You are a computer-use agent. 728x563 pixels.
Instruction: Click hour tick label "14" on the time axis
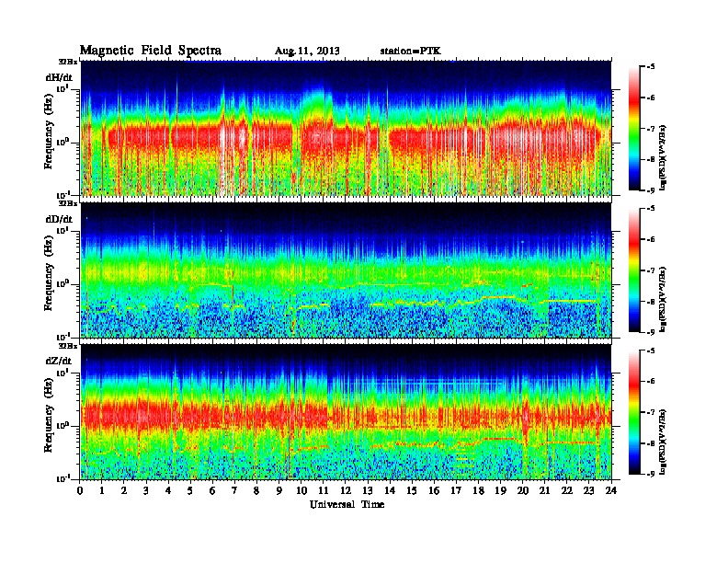pyautogui.click(x=390, y=491)
